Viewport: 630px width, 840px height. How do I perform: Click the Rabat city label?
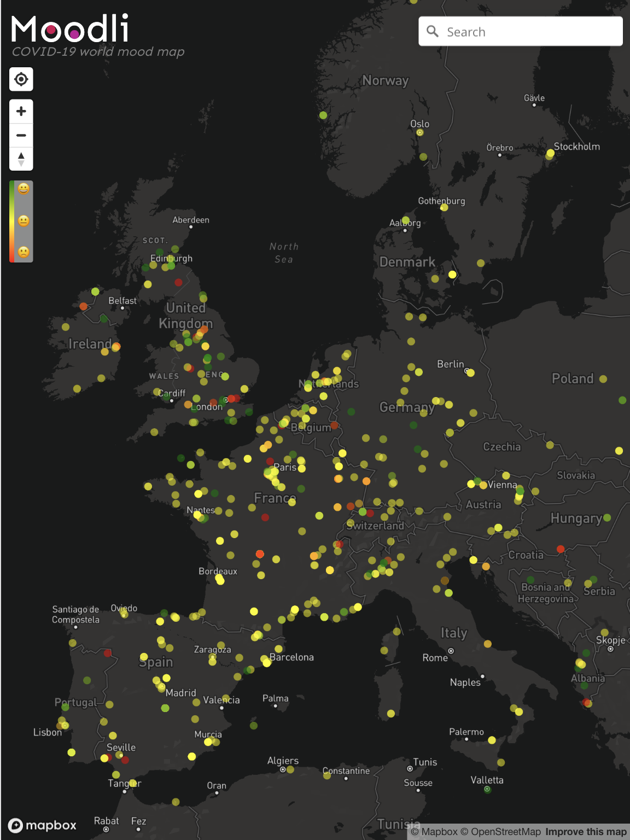click(106, 821)
